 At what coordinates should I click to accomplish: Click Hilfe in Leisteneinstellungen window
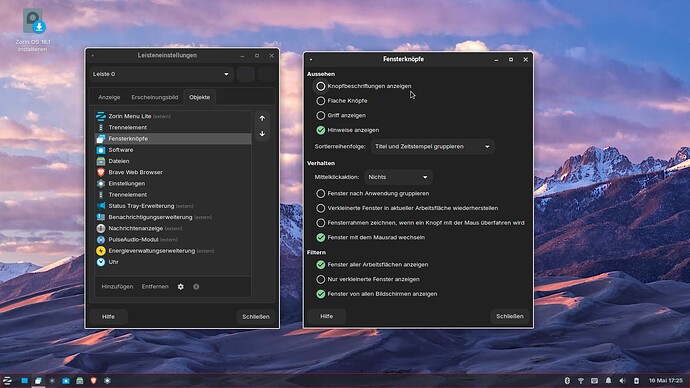(x=108, y=317)
